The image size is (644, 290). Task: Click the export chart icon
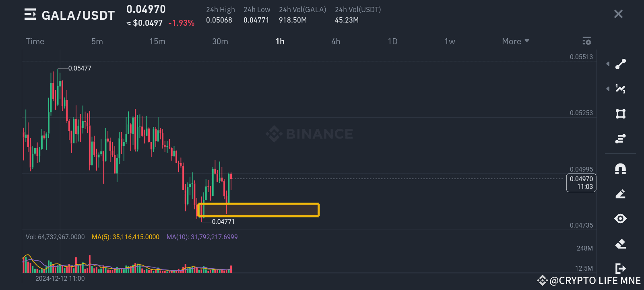point(620,268)
